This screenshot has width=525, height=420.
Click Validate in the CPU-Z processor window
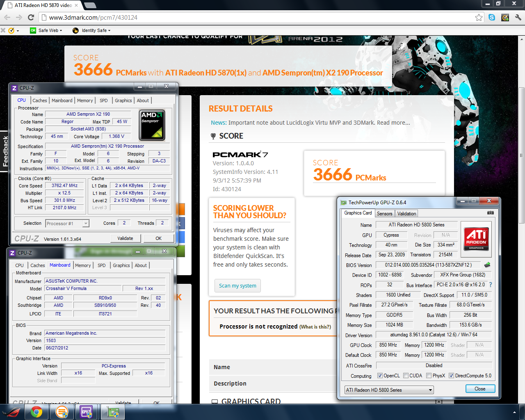126,238
